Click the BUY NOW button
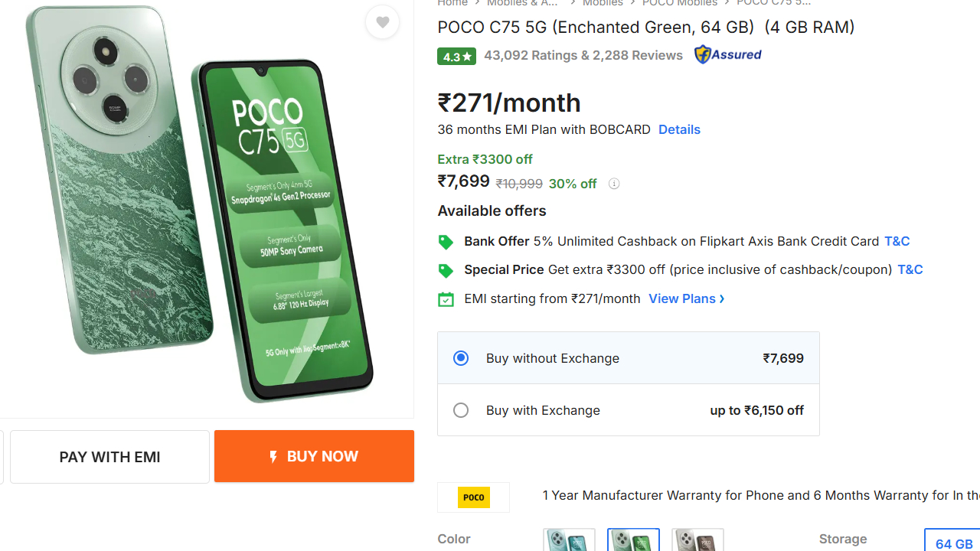Screen dimensions: 980x551 [x=314, y=456]
